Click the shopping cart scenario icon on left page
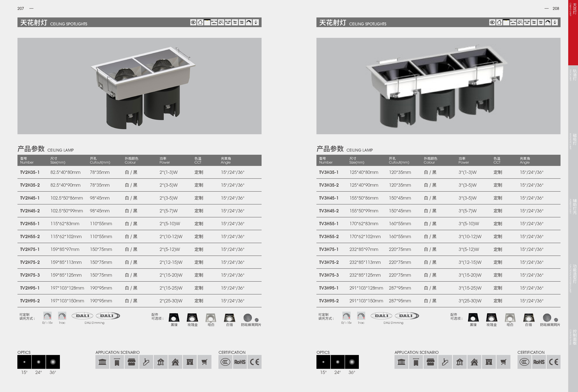This screenshot has width=578, height=392. (x=204, y=362)
